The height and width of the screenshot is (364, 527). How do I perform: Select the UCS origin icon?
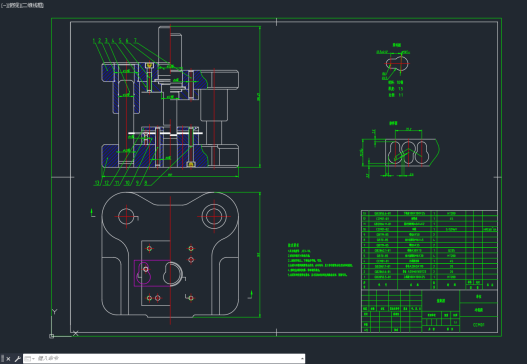[51, 336]
